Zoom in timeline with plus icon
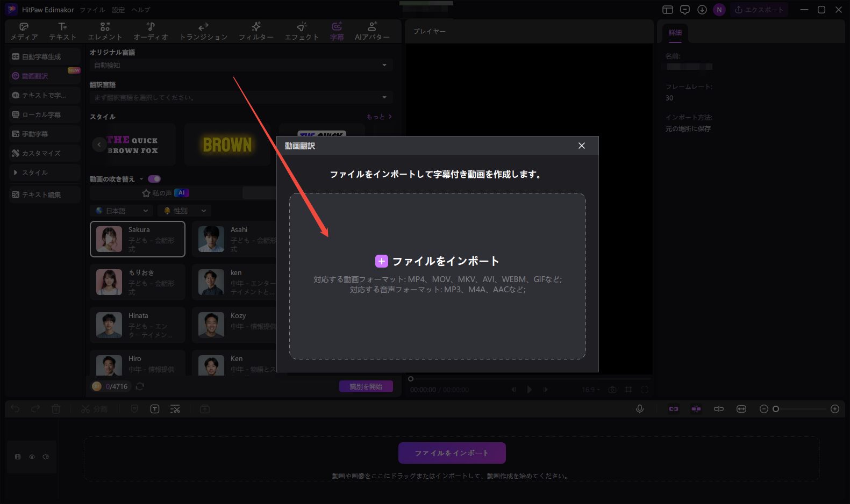 835,409
